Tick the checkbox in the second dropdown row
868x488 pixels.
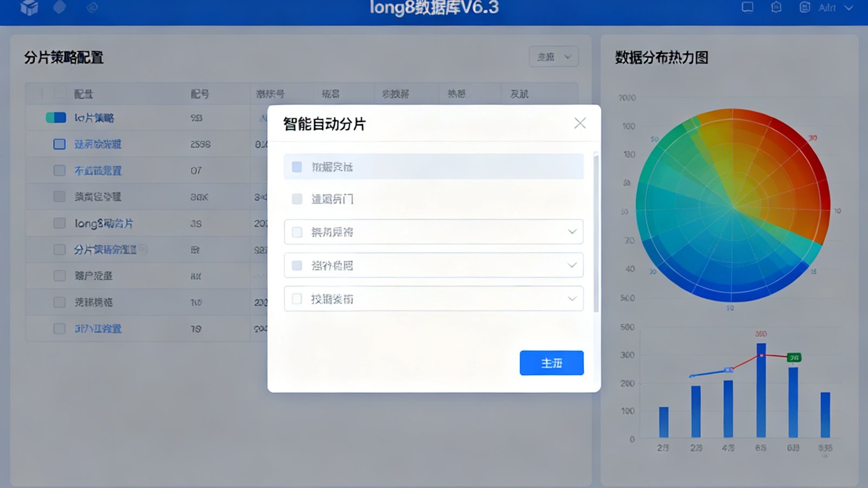297,265
